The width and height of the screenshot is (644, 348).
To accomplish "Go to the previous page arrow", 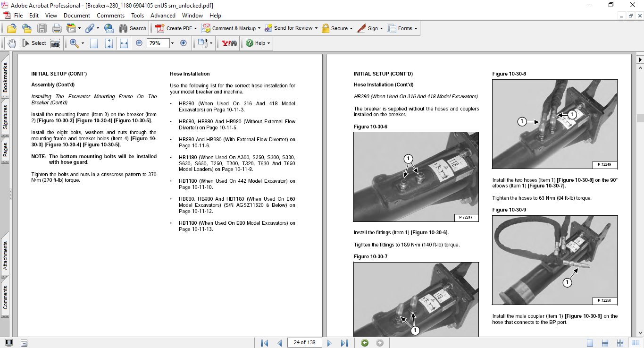I will click(280, 343).
